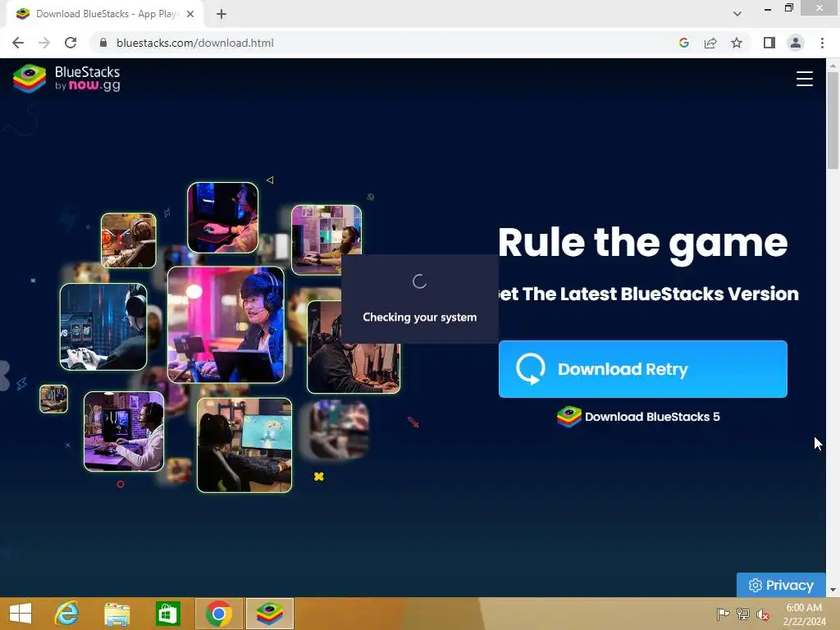This screenshot has height=630, width=840.
Task: Share this page icon
Action: coord(710,43)
